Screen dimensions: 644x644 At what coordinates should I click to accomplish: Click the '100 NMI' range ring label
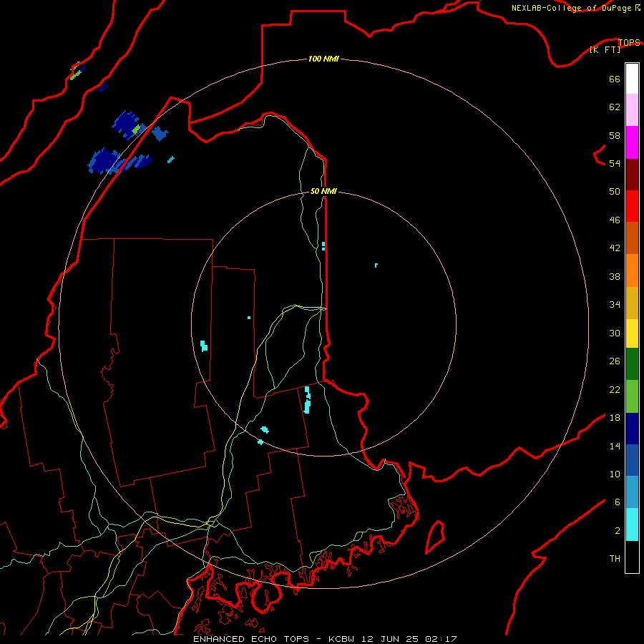pyautogui.click(x=323, y=59)
